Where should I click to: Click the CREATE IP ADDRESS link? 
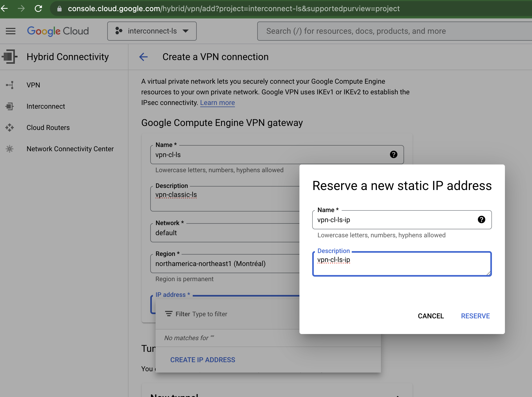coord(203,360)
